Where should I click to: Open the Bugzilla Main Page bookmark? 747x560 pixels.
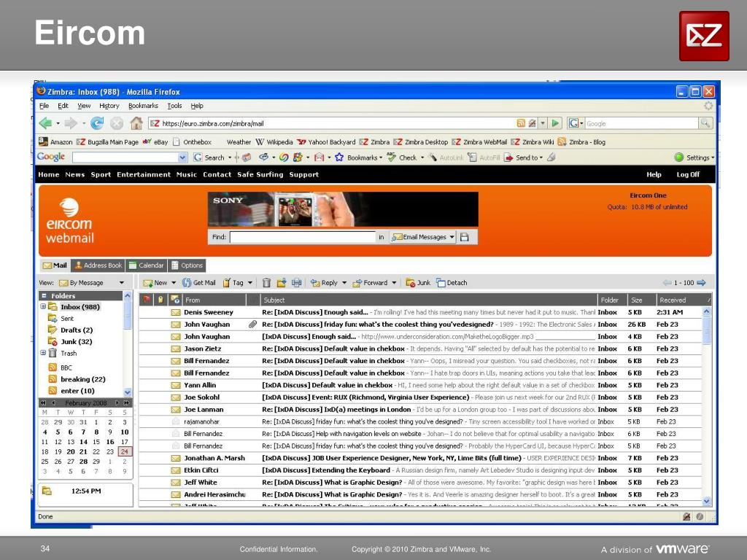[107, 142]
